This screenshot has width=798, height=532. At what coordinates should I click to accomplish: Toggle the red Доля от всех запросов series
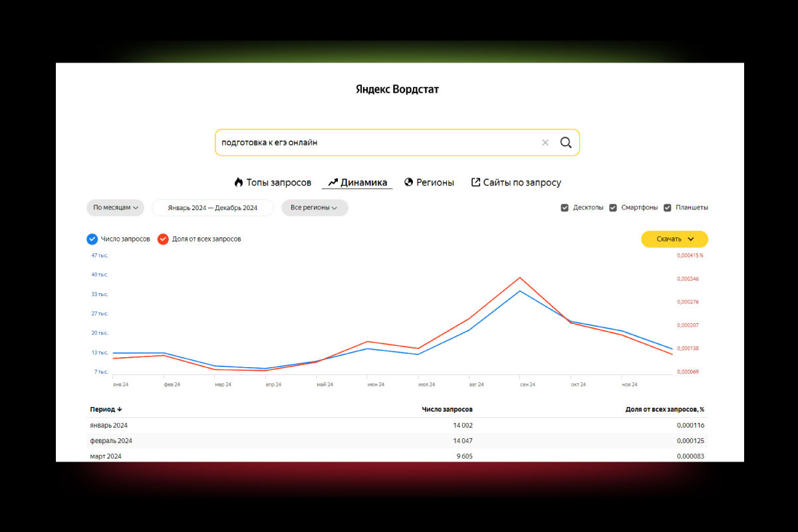point(163,239)
